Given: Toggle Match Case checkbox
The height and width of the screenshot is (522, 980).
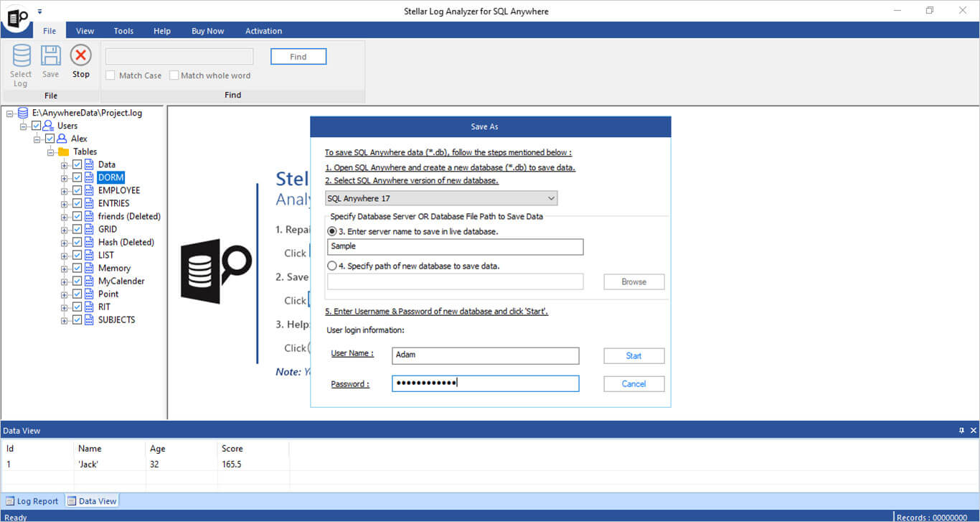Looking at the screenshot, I should 110,75.
